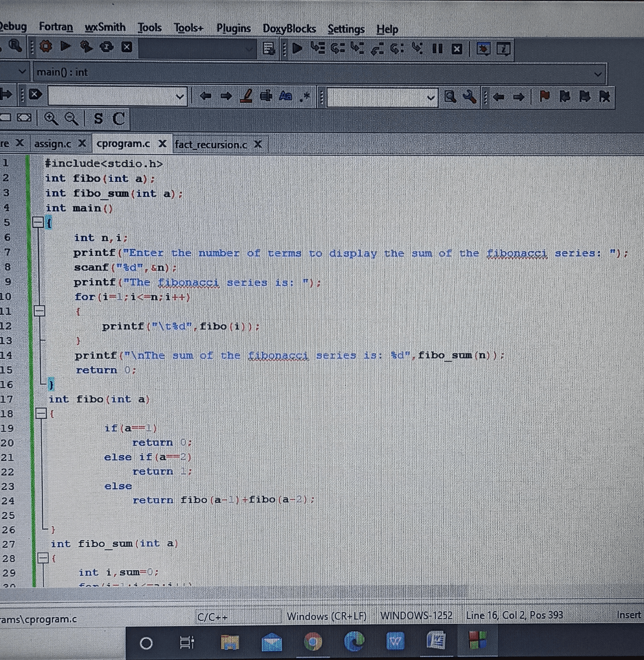This screenshot has height=660, width=644.
Task: Open search options with the wrench button
Action: pos(469,97)
